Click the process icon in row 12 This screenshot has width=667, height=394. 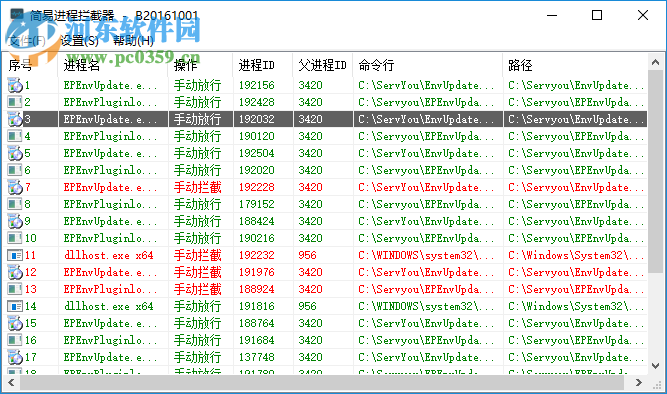(x=15, y=272)
